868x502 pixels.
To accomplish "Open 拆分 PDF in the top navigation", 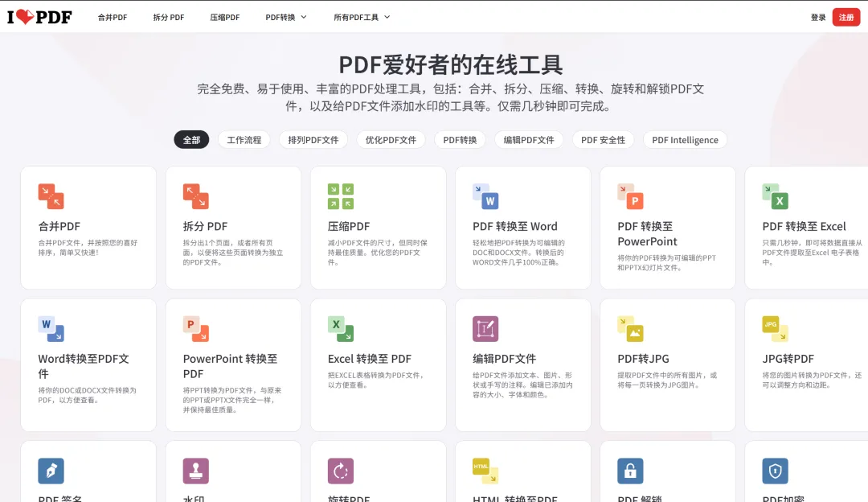I will click(x=169, y=17).
